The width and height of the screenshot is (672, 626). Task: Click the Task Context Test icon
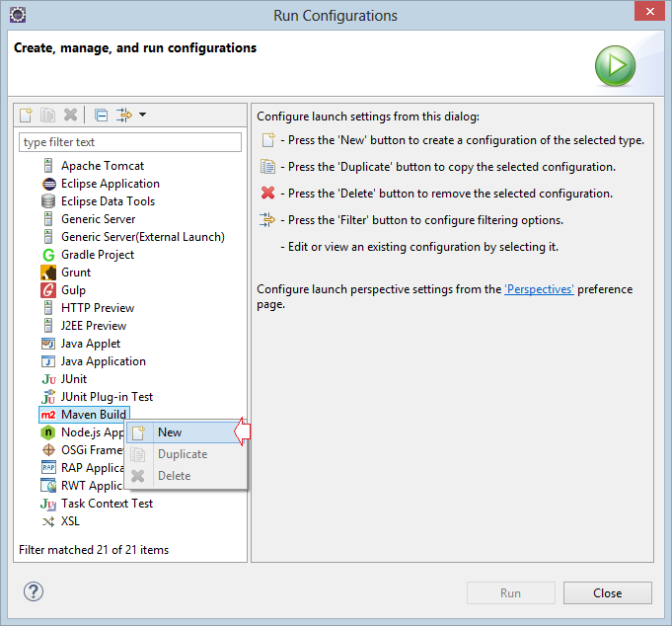pos(48,504)
